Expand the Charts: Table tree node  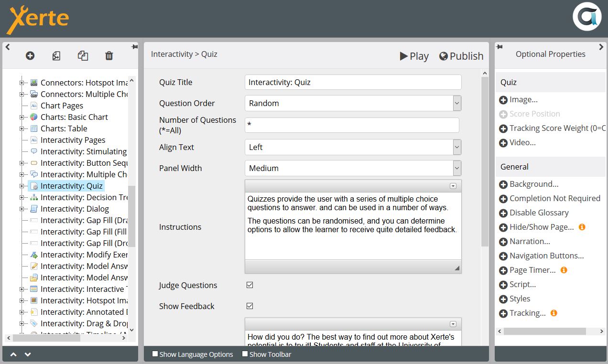pyautogui.click(x=22, y=128)
